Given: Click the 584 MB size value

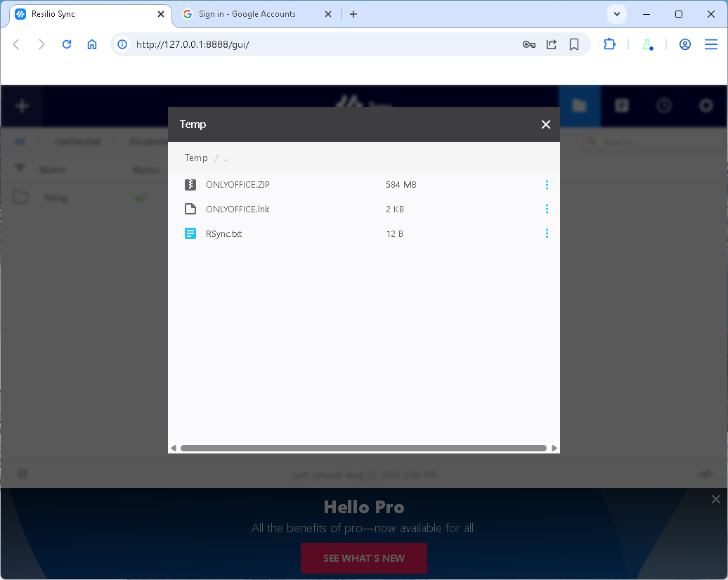Looking at the screenshot, I should point(401,185).
